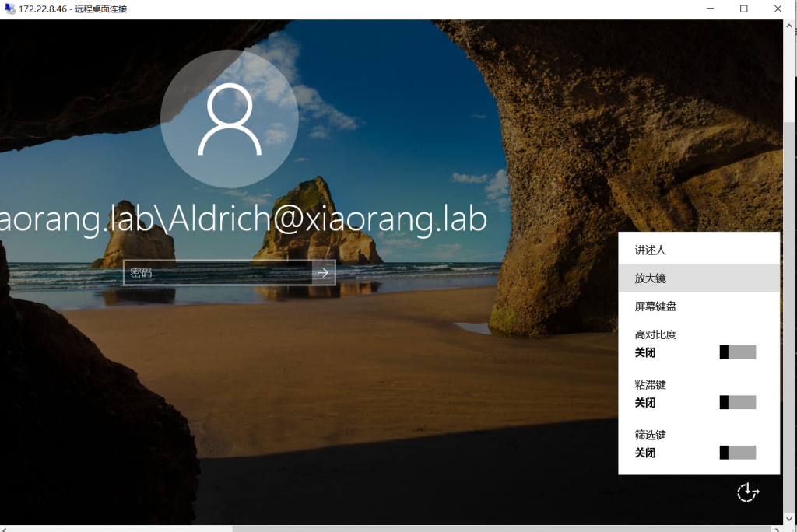The image size is (797, 532).
Task: Enable the 粘滞键 (Sticky Keys) switch
Action: point(738,402)
